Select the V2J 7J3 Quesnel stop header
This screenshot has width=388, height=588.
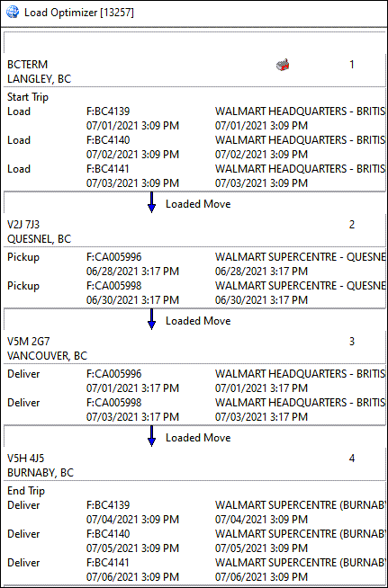[195, 231]
